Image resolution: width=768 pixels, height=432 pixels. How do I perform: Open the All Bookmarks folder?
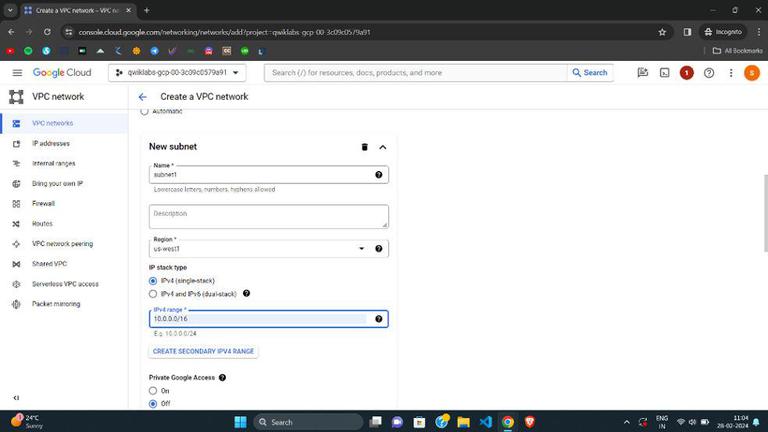[x=737, y=51]
